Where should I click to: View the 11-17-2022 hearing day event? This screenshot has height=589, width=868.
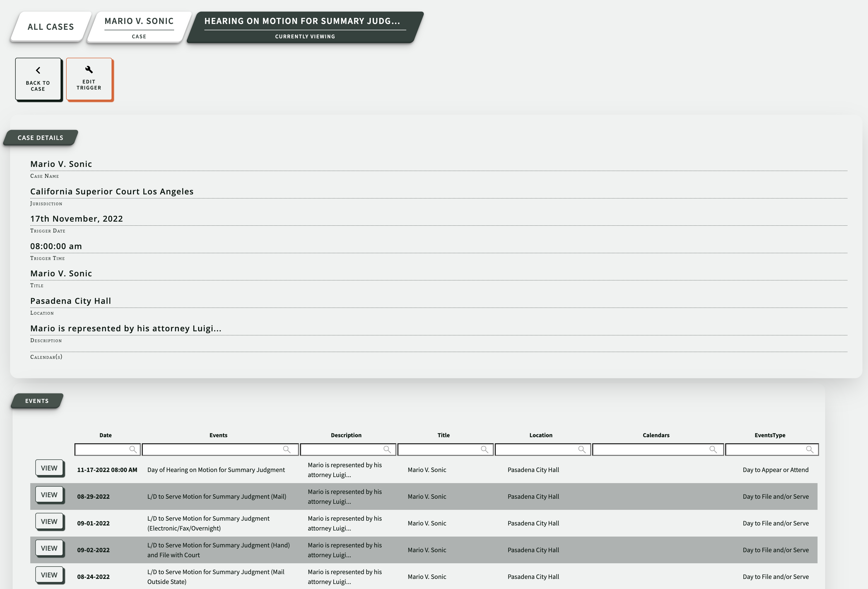[x=49, y=468]
